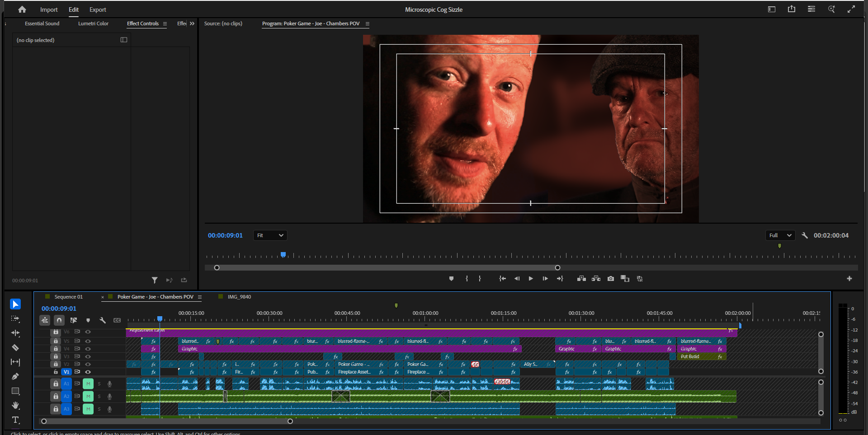Click the Effect Controls filter funnel icon

pos(155,280)
